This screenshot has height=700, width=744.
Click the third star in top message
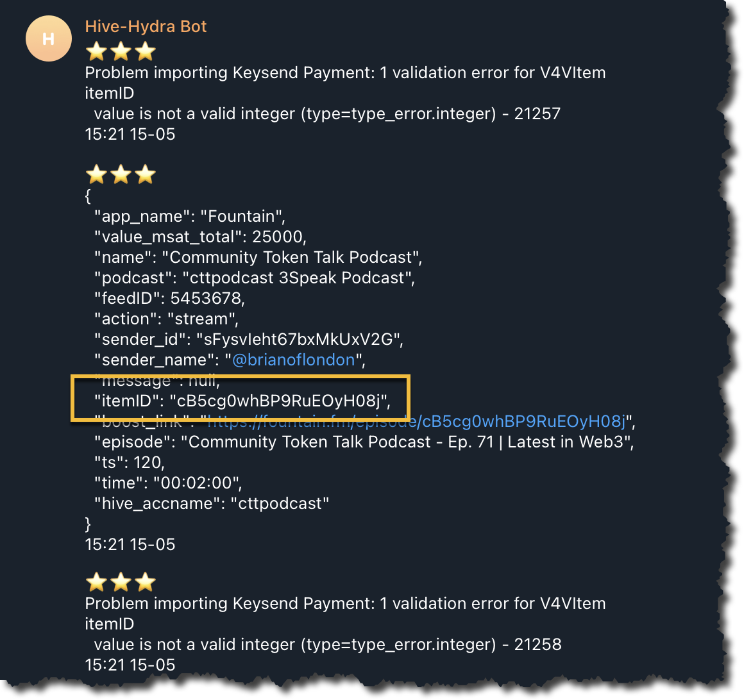coord(145,51)
